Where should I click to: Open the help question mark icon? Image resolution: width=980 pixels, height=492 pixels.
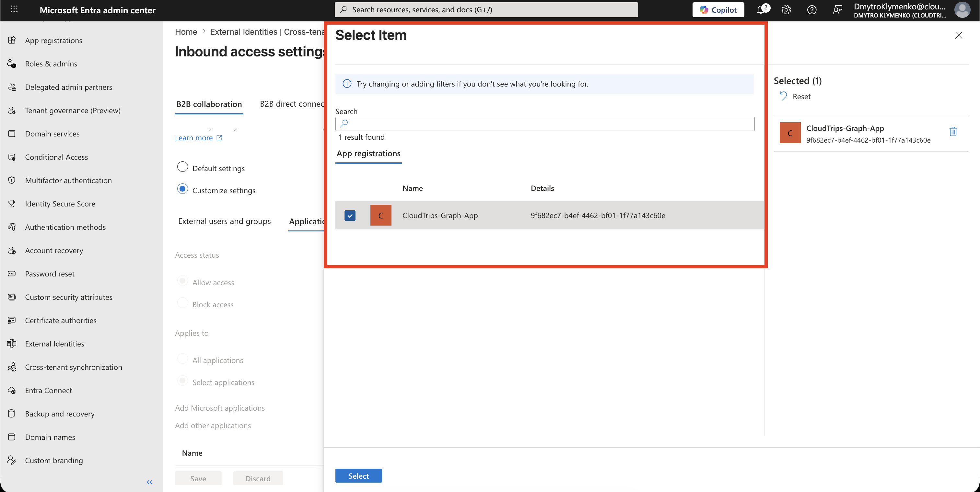pyautogui.click(x=811, y=10)
